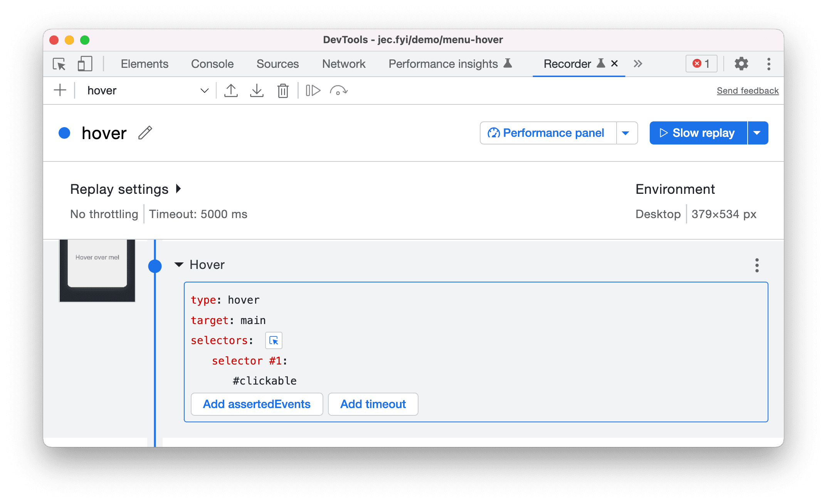The height and width of the screenshot is (504, 827).
Task: Click the Send feedback link
Action: (x=747, y=90)
